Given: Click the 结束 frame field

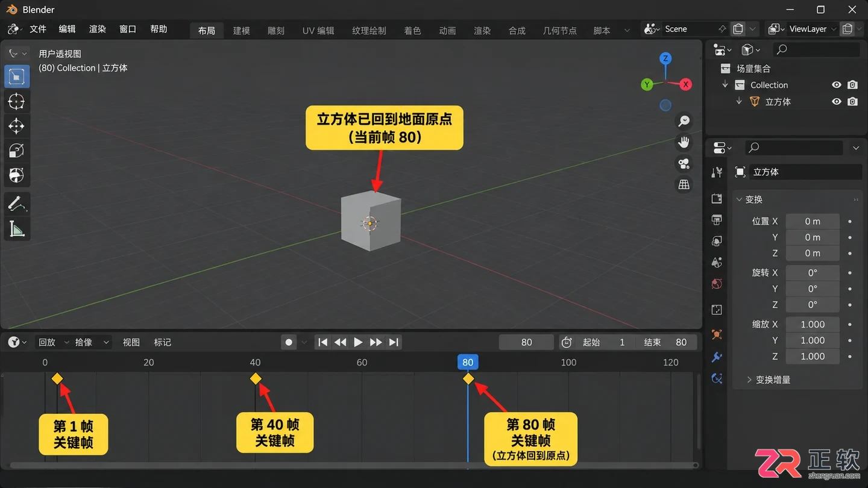Looking at the screenshot, I should (x=666, y=342).
